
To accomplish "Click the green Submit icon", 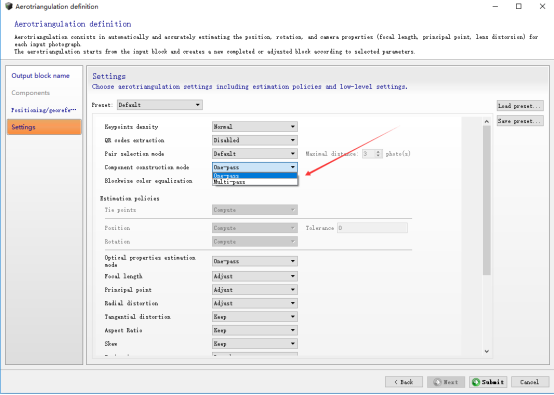I will point(476,382).
